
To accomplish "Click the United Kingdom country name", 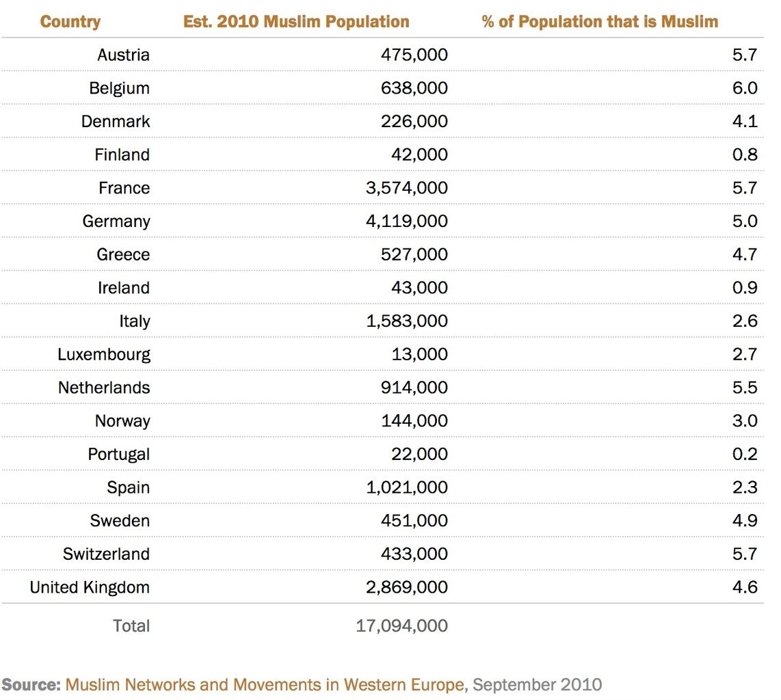I will coord(90,587).
